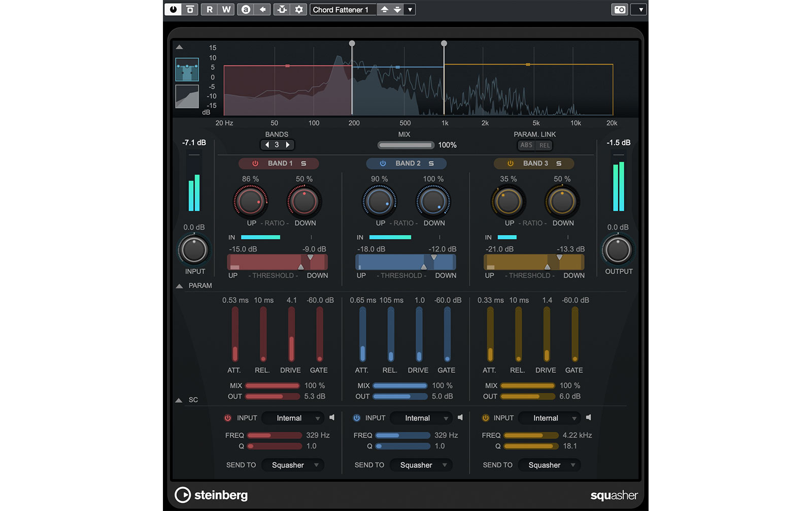Image resolution: width=812 pixels, height=511 pixels.
Task: Listen to Band 3 side-chain speaker icon
Action: [x=589, y=418]
